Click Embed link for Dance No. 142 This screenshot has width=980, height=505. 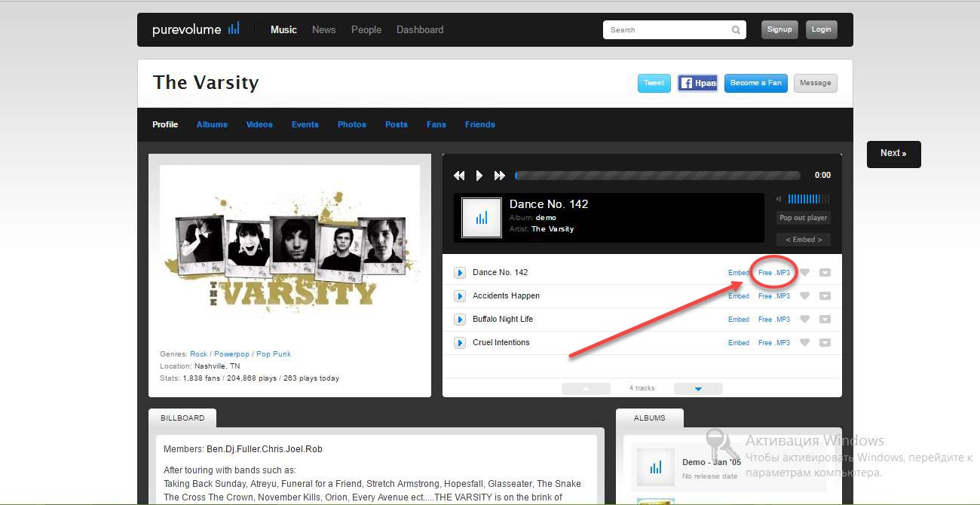[739, 273]
